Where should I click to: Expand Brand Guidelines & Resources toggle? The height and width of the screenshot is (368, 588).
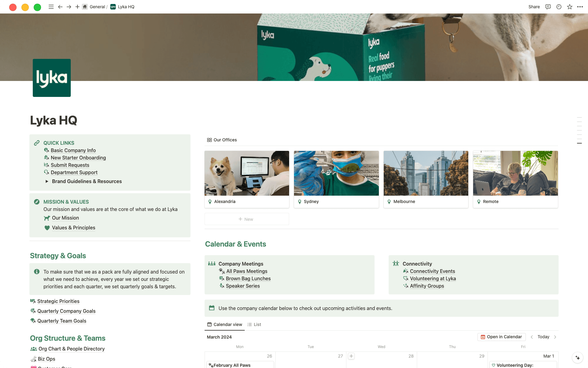pos(47,181)
